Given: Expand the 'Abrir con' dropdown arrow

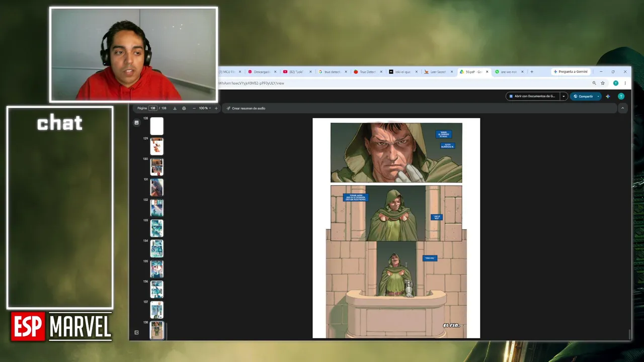Looking at the screenshot, I should pyautogui.click(x=563, y=96).
